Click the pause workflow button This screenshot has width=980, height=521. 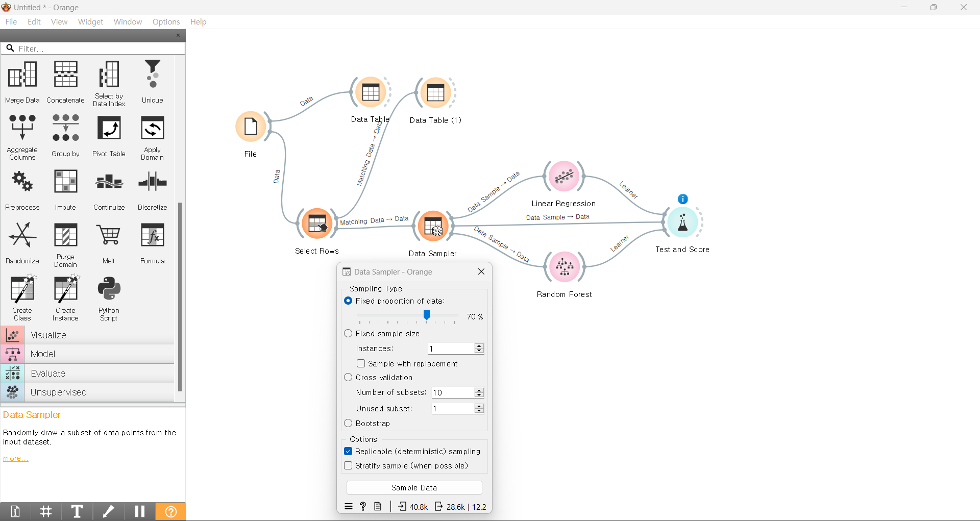139,511
